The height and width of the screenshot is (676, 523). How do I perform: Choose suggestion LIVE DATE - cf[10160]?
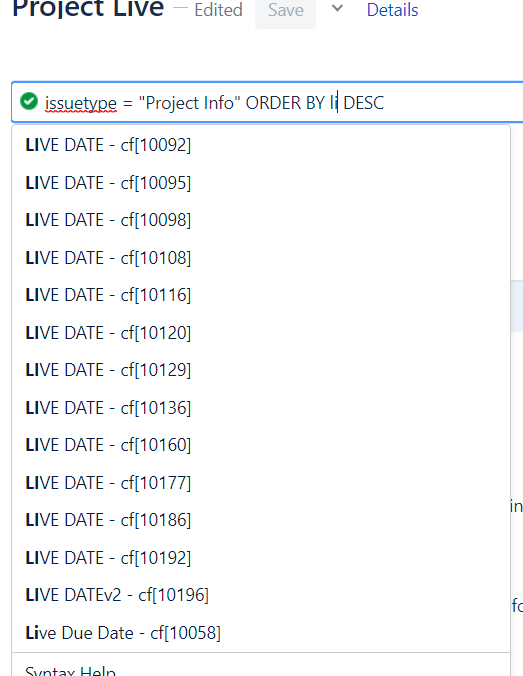pos(261,445)
